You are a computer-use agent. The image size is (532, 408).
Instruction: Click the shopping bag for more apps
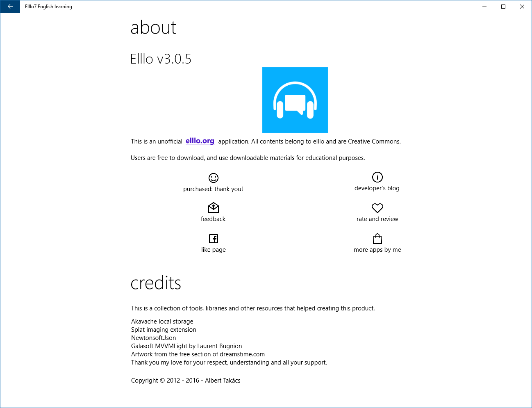377,238
